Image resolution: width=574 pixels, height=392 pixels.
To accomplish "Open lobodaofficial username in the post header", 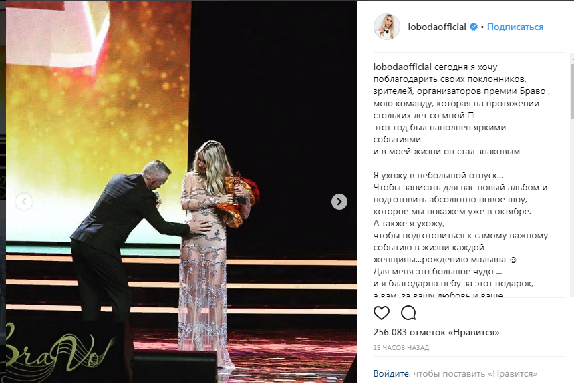I will [437, 27].
